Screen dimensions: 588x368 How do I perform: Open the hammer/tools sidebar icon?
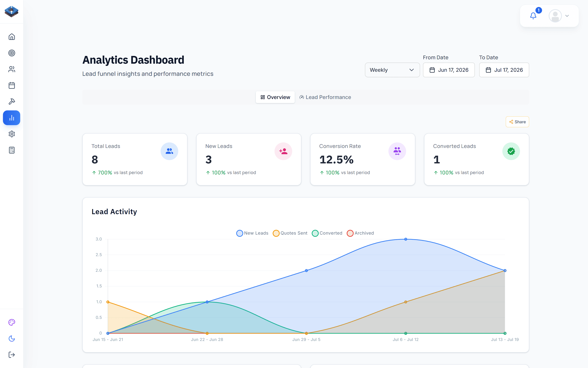coord(12,102)
